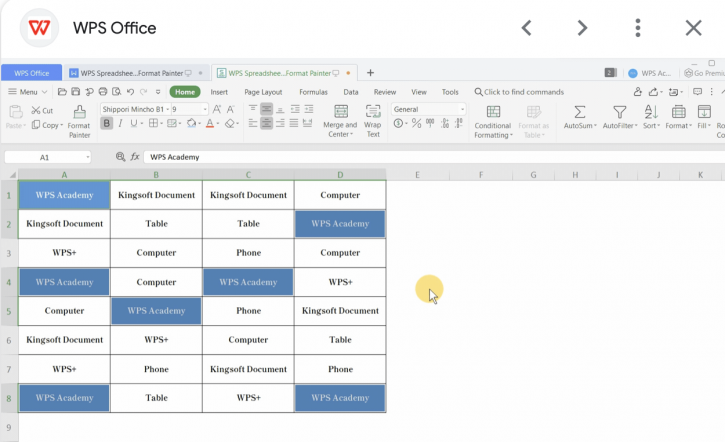Click the Merge and Center icon
Screen dimensions: 725x442
[x=340, y=112]
